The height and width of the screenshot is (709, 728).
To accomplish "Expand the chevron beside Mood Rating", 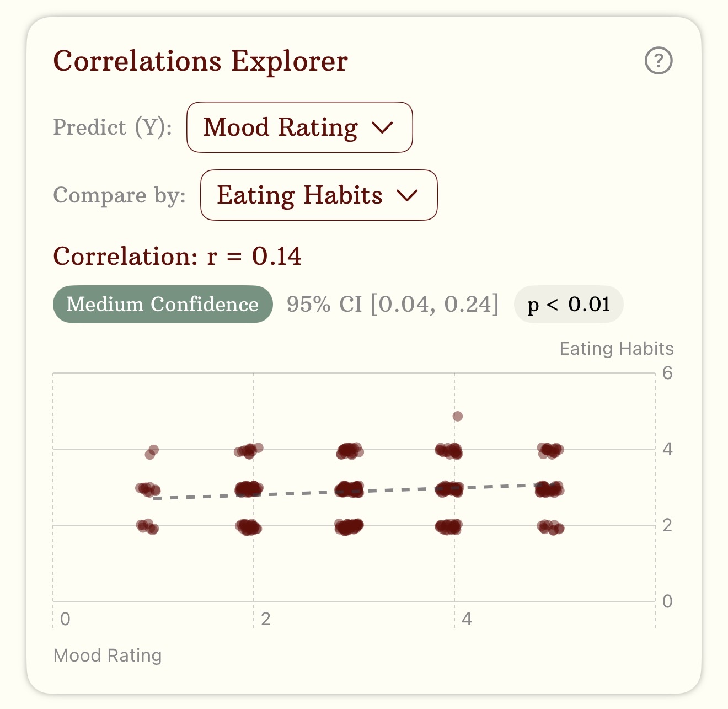I will (383, 129).
